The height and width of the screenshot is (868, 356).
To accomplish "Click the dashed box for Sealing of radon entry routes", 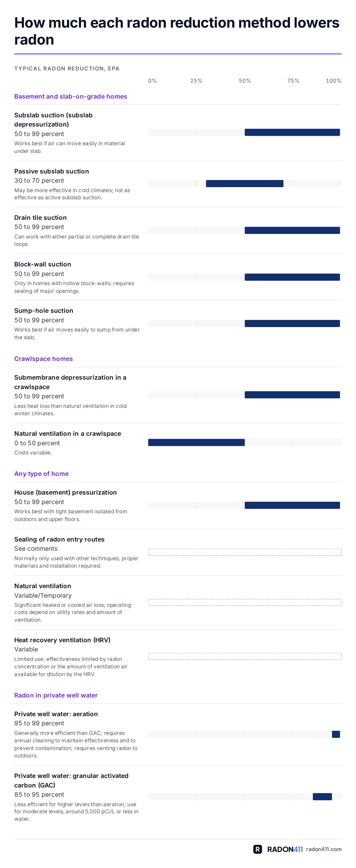I will [x=245, y=552].
